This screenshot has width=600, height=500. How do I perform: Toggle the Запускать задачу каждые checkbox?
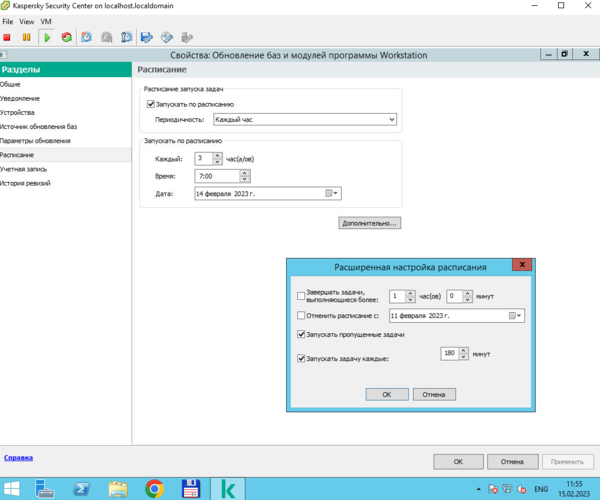[x=301, y=358]
